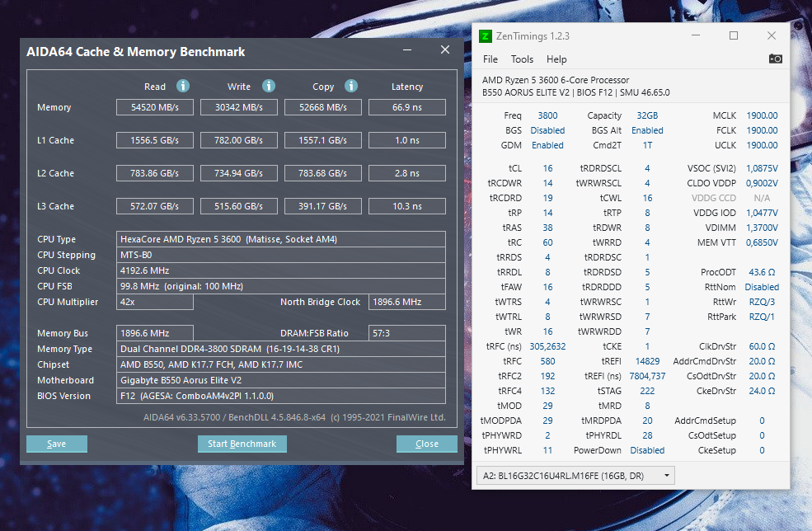Screen dimensions: 812x531
Task: Click L3 Cache Read value 572.07 GB/s
Action: pos(155,206)
